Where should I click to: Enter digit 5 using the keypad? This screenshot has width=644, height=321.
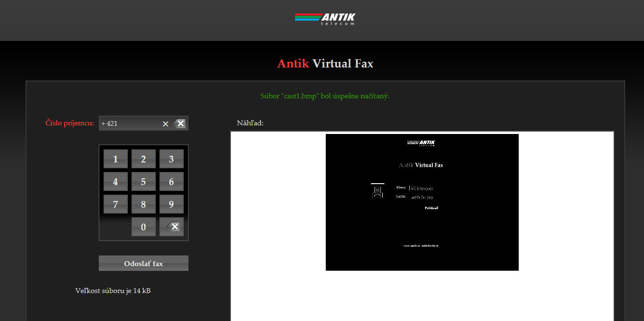click(x=143, y=182)
